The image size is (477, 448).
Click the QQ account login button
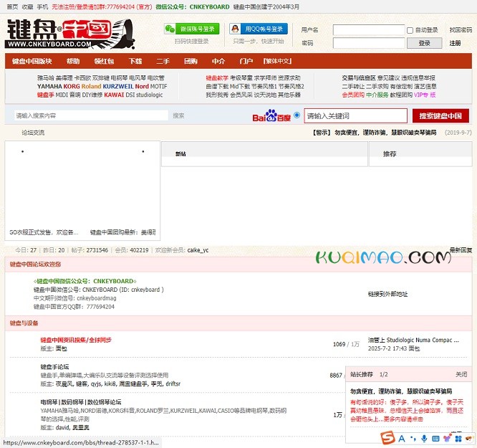259,29
